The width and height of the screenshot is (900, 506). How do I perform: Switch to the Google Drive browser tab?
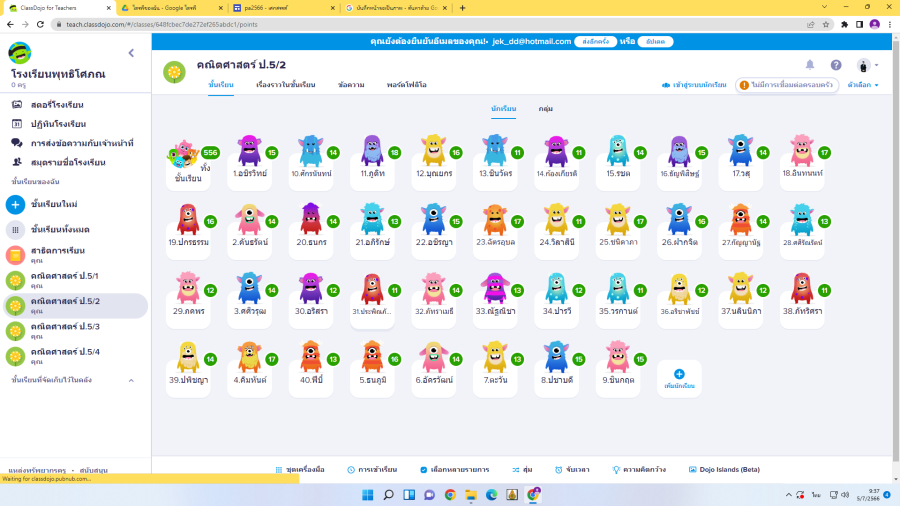(171, 8)
